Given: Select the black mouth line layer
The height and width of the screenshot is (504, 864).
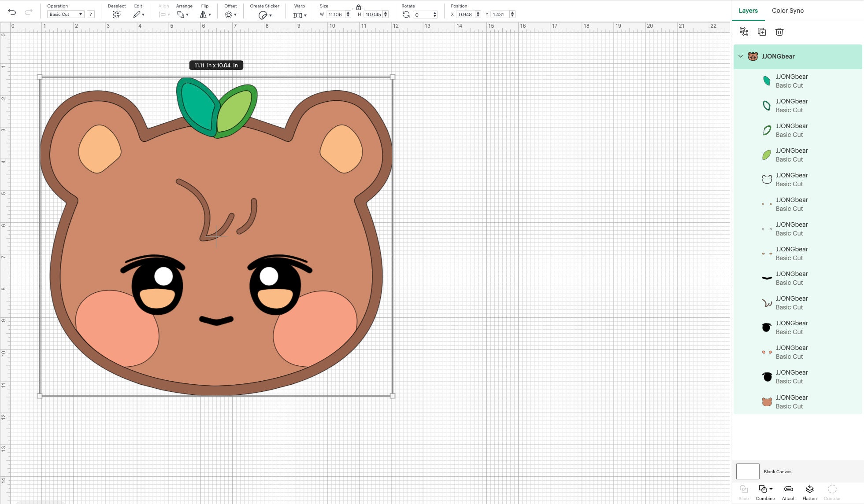Looking at the screenshot, I should click(797, 278).
